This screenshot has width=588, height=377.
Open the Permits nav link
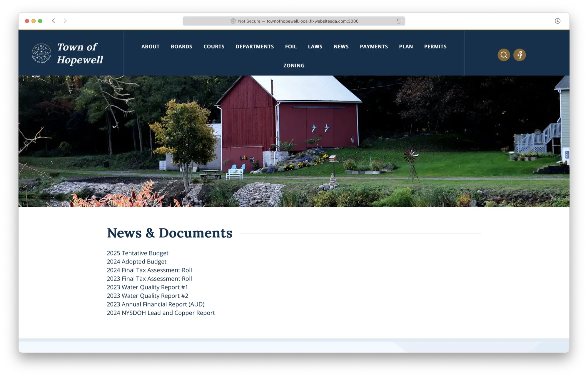[435, 46]
